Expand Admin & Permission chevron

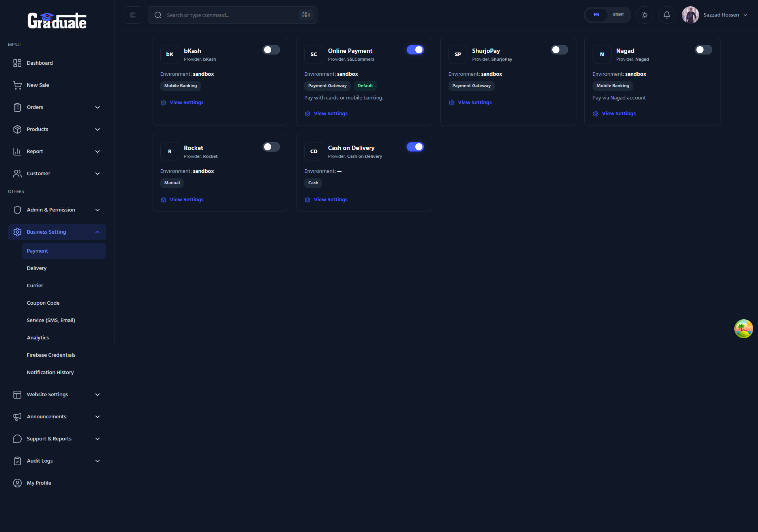coord(98,210)
